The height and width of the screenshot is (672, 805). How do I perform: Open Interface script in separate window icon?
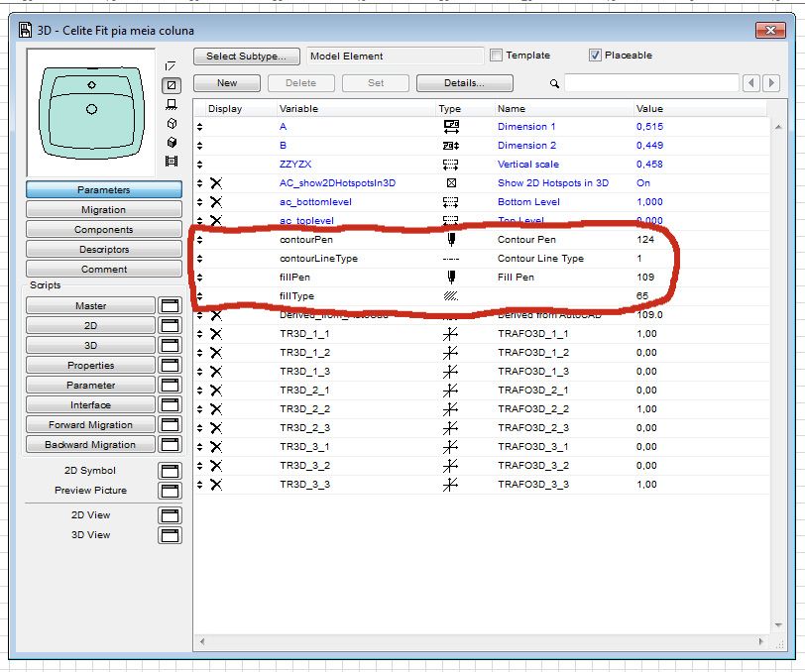point(170,405)
